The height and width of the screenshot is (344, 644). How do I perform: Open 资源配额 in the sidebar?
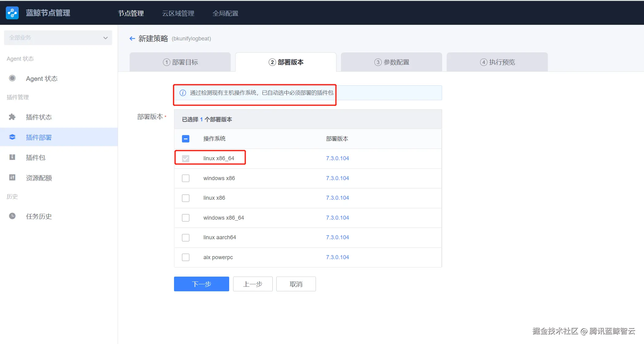click(x=59, y=178)
